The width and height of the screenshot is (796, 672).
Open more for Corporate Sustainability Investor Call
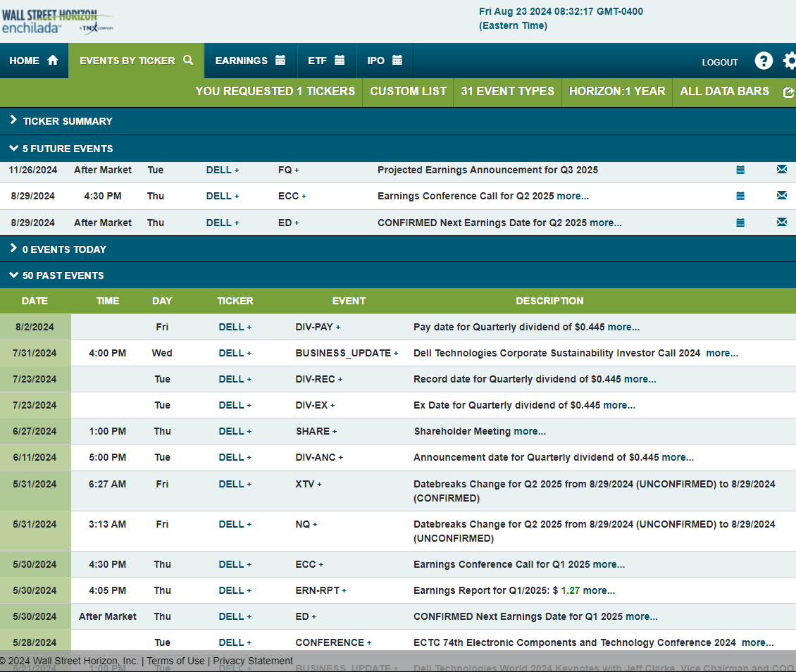coord(722,353)
